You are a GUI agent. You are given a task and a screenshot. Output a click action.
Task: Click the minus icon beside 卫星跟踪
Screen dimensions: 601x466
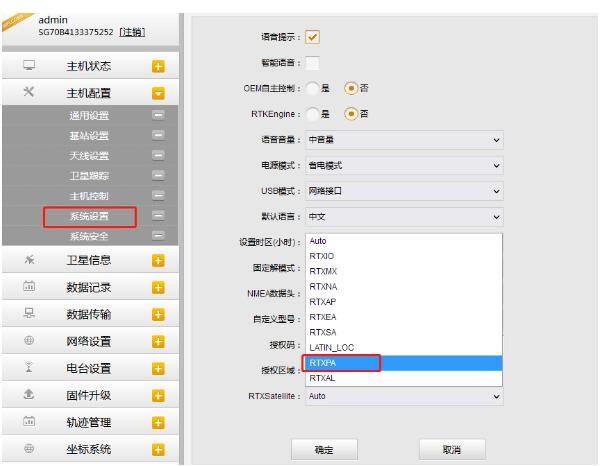click(x=158, y=176)
